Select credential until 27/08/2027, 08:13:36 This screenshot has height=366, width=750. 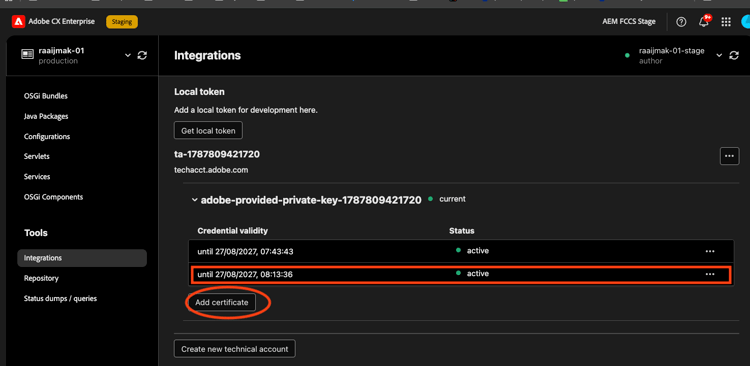[461, 274]
